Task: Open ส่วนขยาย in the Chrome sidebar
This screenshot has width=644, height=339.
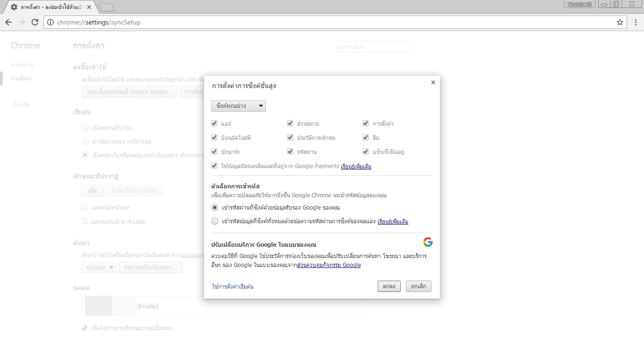Action: click(x=22, y=65)
